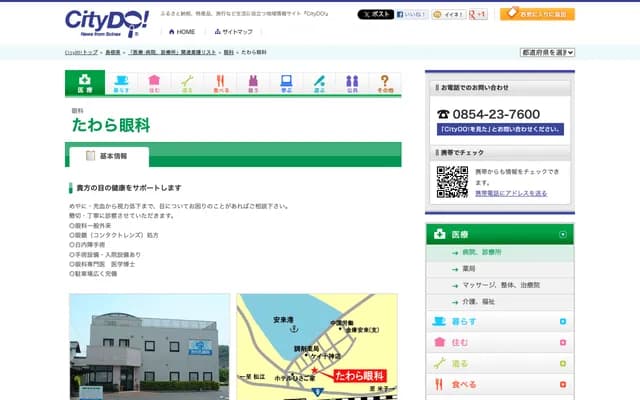Click the 携帯電話にアドレスを送る link
The height and width of the screenshot is (400, 640).
point(511,193)
